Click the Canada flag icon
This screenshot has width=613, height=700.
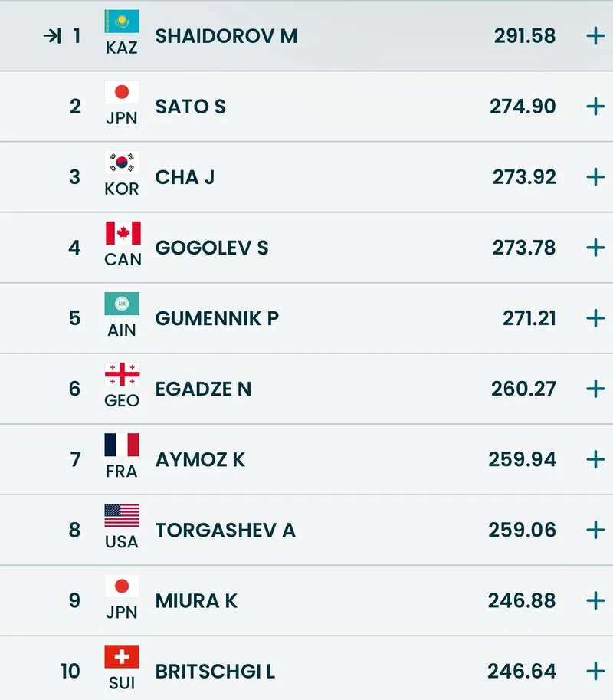point(123,233)
